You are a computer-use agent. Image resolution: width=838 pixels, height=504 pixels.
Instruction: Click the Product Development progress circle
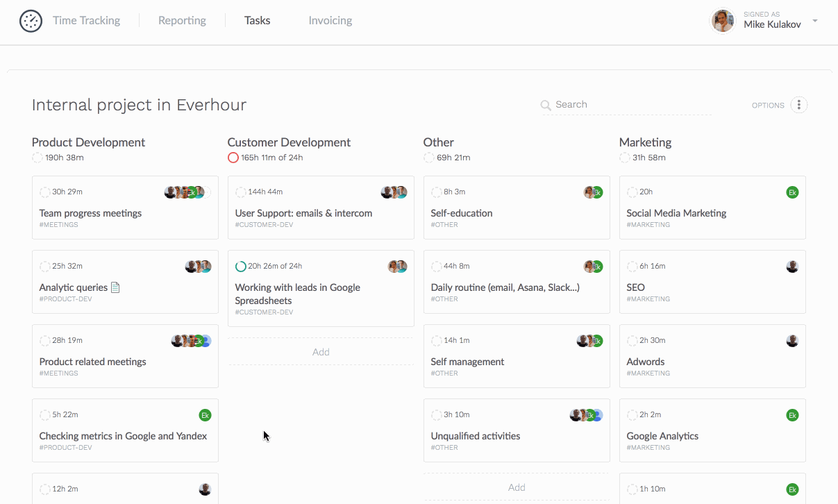pyautogui.click(x=37, y=158)
